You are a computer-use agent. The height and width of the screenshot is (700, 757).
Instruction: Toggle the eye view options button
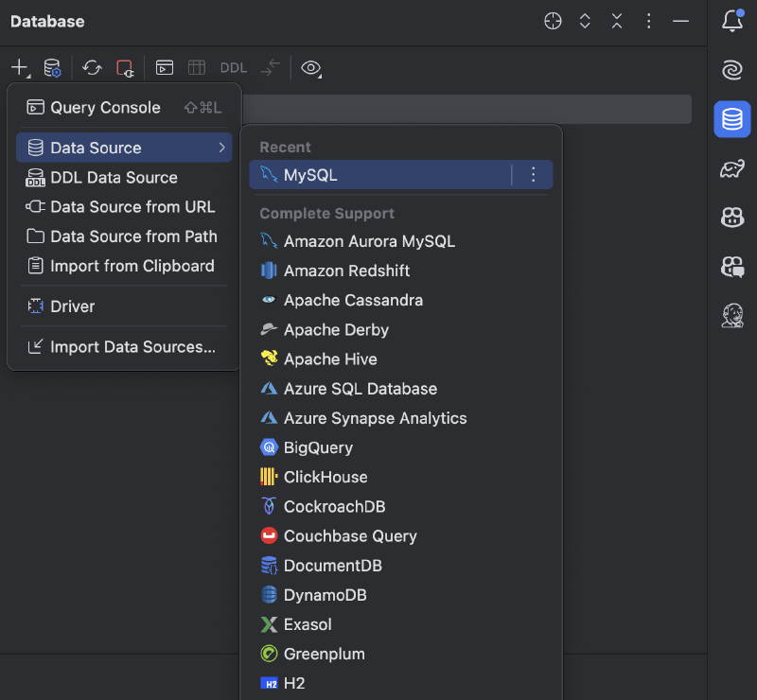point(311,67)
